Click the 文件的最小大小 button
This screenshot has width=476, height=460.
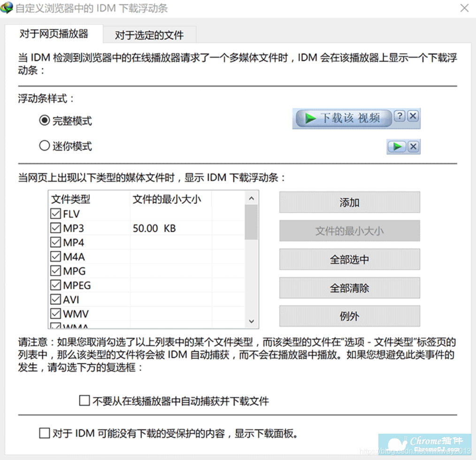[x=349, y=231]
